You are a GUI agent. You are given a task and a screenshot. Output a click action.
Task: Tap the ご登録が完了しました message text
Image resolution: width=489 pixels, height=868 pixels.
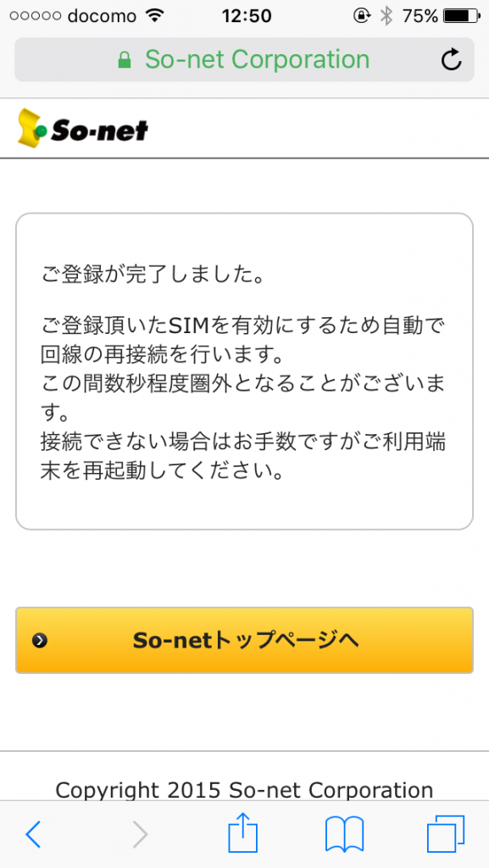coord(152,275)
